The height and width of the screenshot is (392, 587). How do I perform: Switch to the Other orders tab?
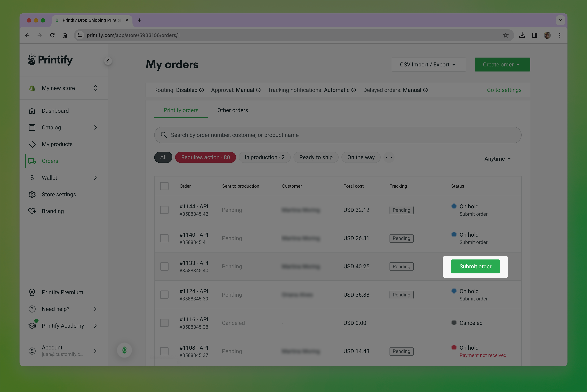tap(232, 110)
